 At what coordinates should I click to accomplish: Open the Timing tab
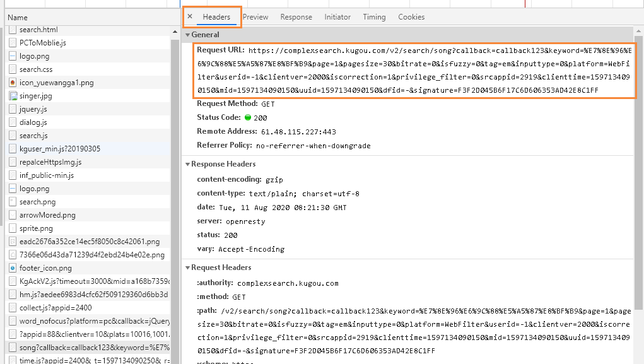click(x=374, y=17)
